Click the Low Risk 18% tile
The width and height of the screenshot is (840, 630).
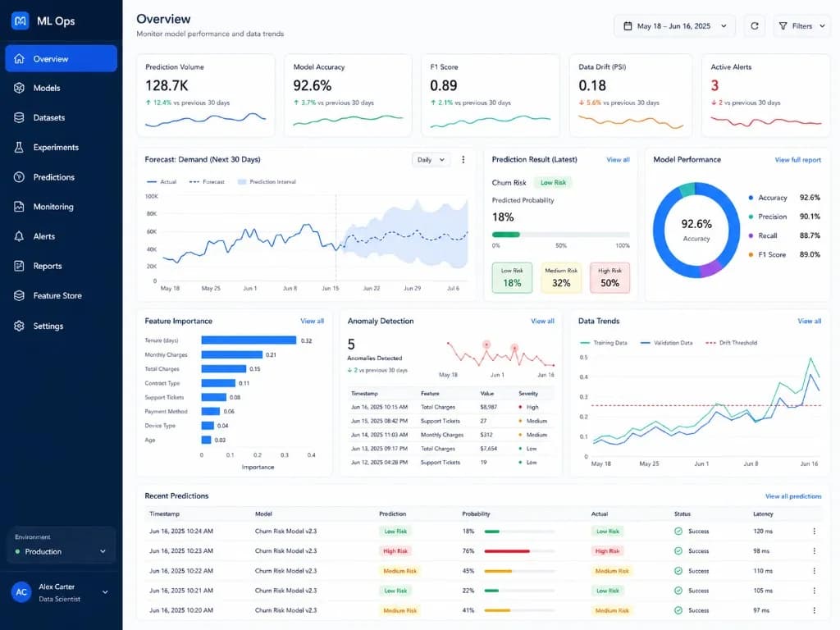(x=512, y=277)
